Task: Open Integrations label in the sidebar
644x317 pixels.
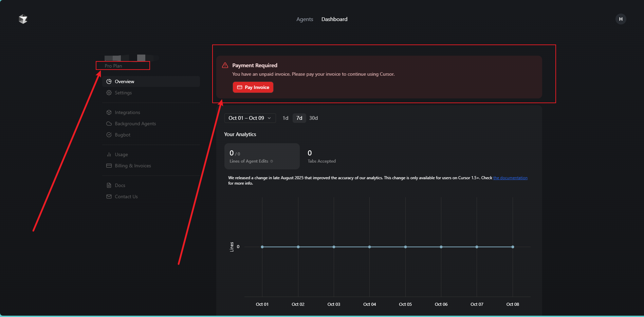Action: 127,112
